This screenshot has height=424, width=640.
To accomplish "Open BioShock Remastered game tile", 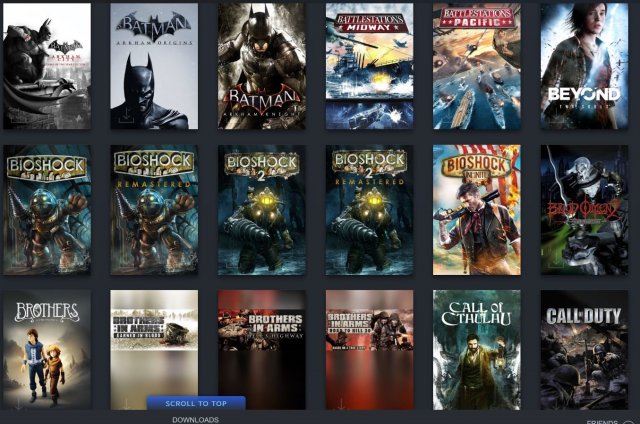I will [154, 210].
